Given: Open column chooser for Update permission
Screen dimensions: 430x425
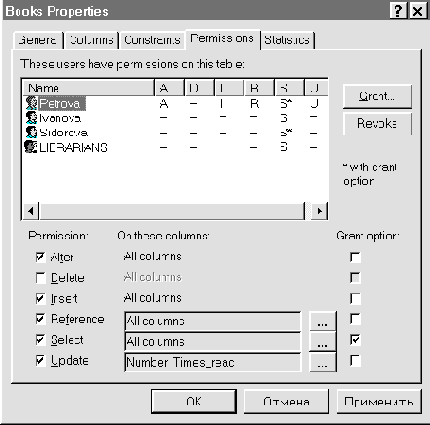Looking at the screenshot, I should [322, 362].
